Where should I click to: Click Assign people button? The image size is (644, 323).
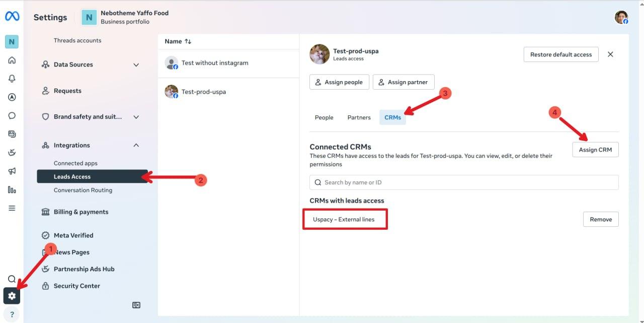coord(339,82)
